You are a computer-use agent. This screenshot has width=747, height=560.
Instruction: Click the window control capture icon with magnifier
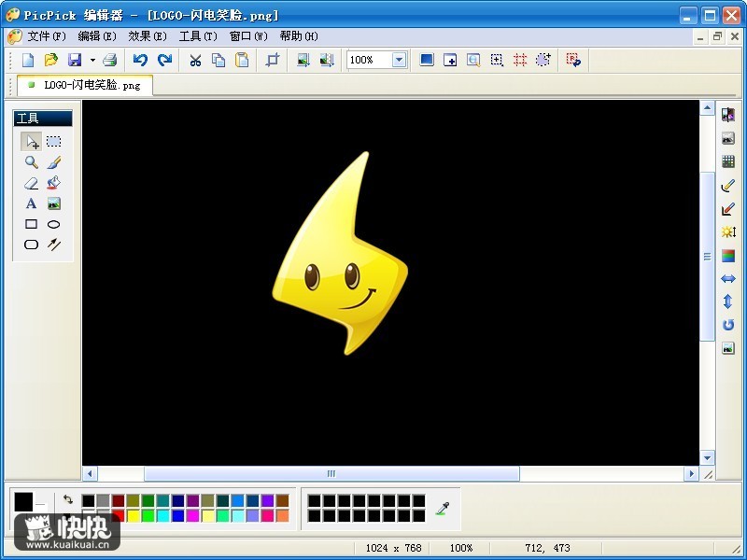tap(473, 60)
